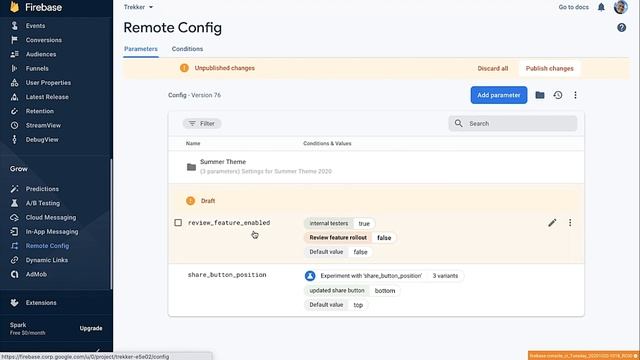Click the Review feature rollout chip

(338, 238)
